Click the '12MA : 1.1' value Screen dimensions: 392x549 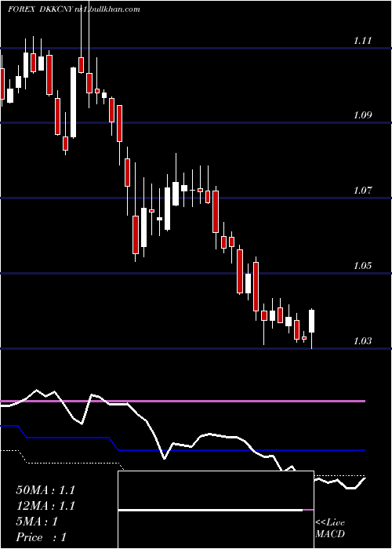[45, 506]
